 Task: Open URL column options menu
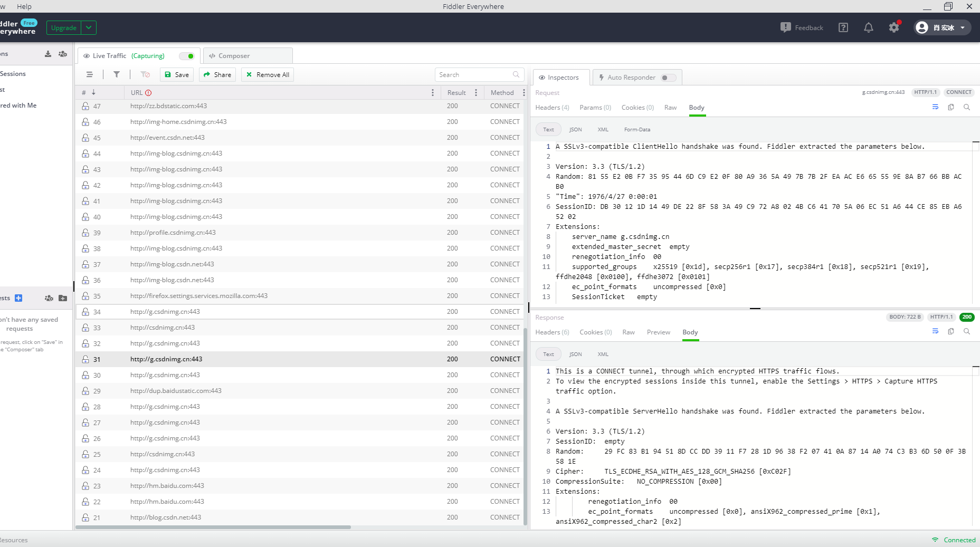pos(432,93)
